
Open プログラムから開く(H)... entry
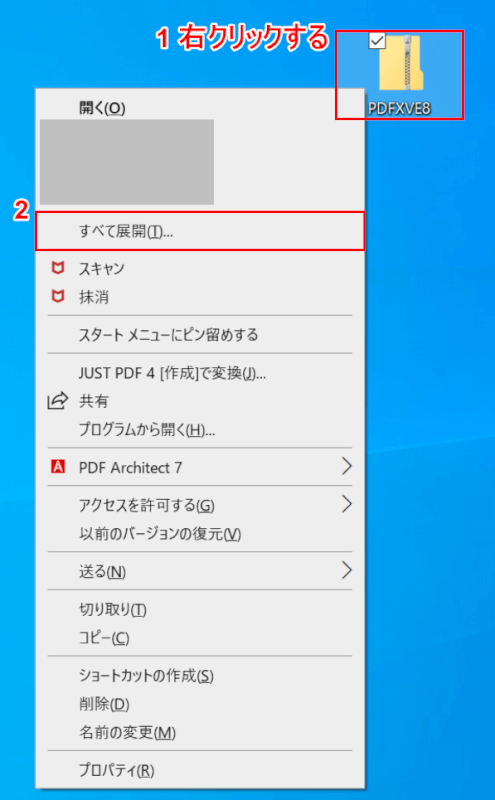click(x=200, y=430)
